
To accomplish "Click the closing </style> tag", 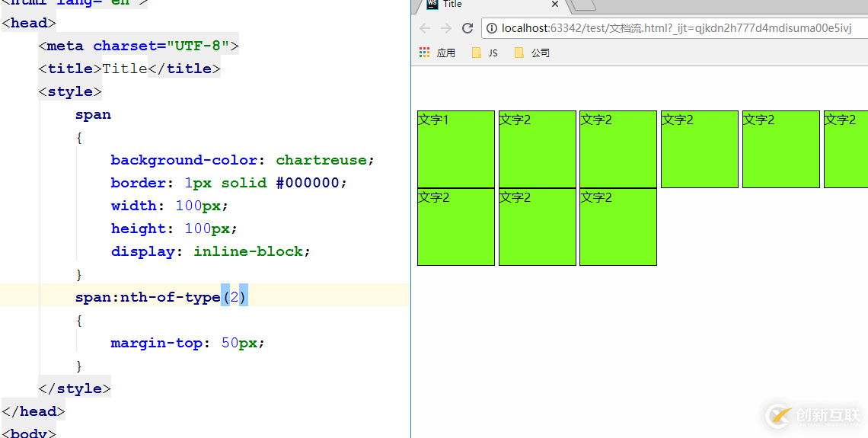I will click(x=74, y=388).
